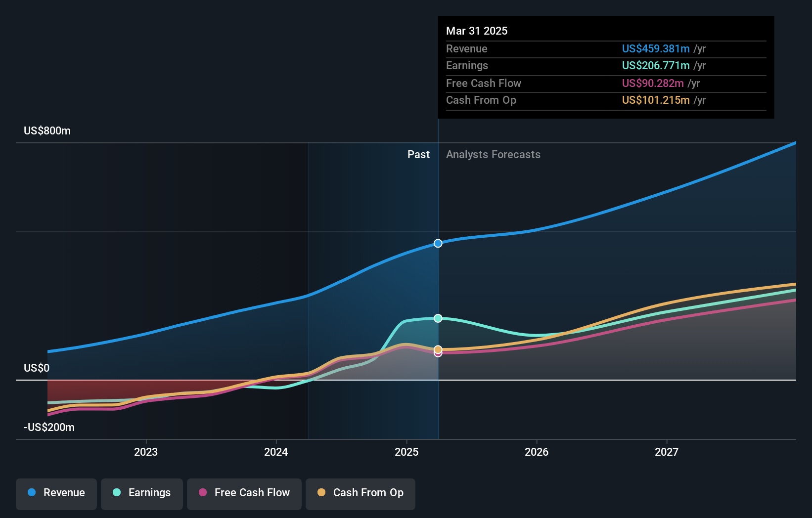Click the Free Cash Flow tooltip label
The image size is (812, 518).
[484, 83]
